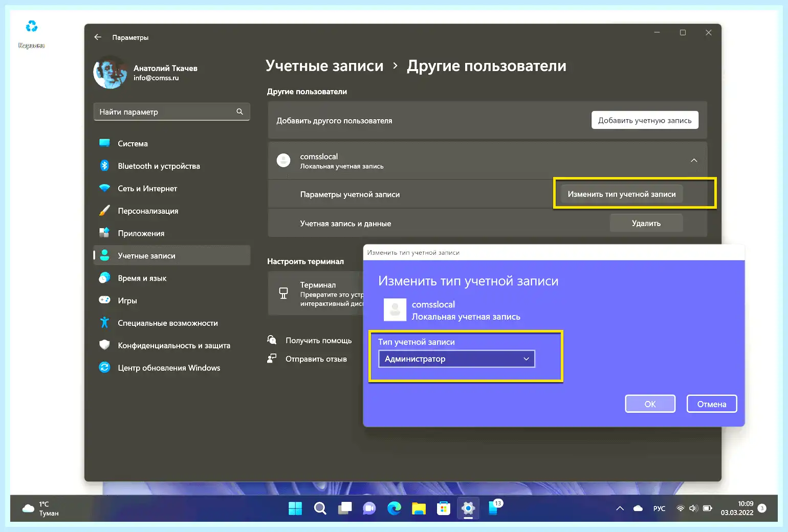This screenshot has width=788, height=532.
Task: Click the comsslocal avatar in dialog
Action: coord(395,310)
